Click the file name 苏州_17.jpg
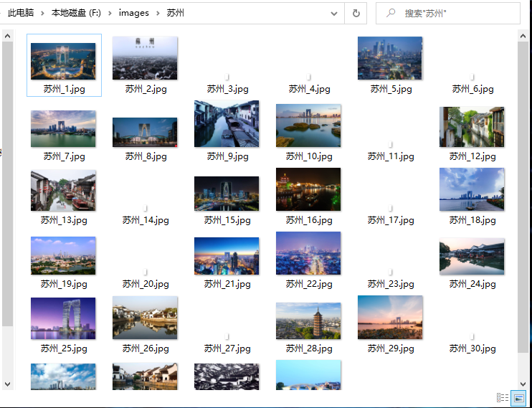Viewport: 532px width, 408px height. [391, 220]
